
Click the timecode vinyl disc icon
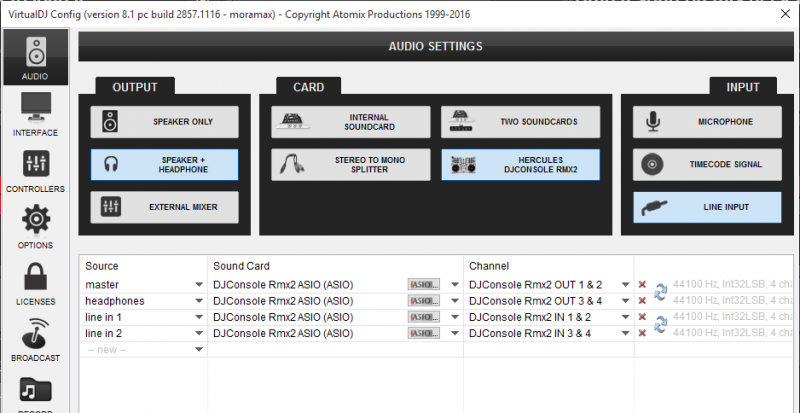click(x=653, y=164)
